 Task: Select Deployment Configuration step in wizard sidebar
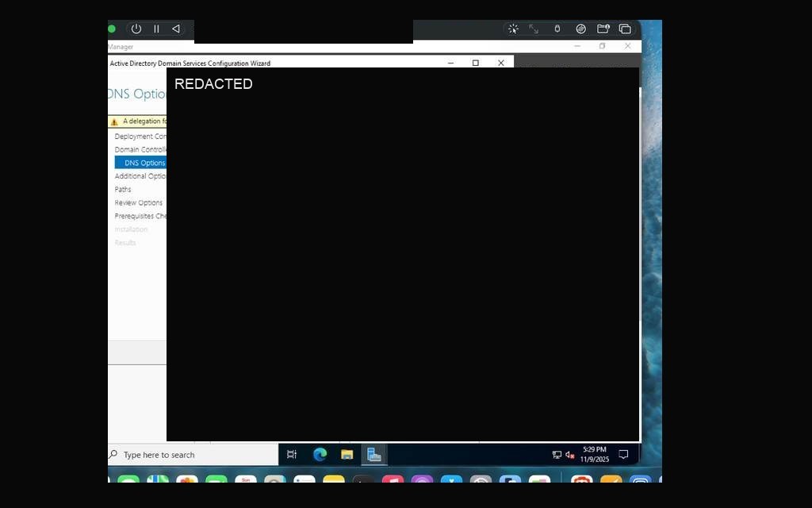(140, 137)
